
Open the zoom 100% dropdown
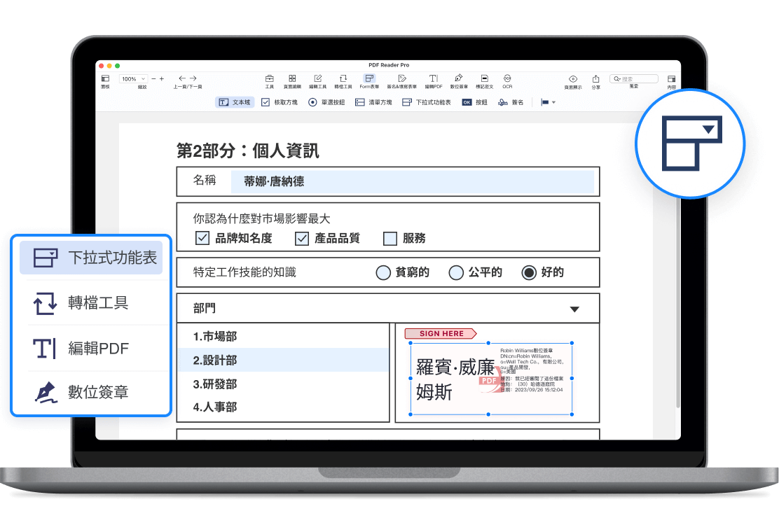coord(133,79)
